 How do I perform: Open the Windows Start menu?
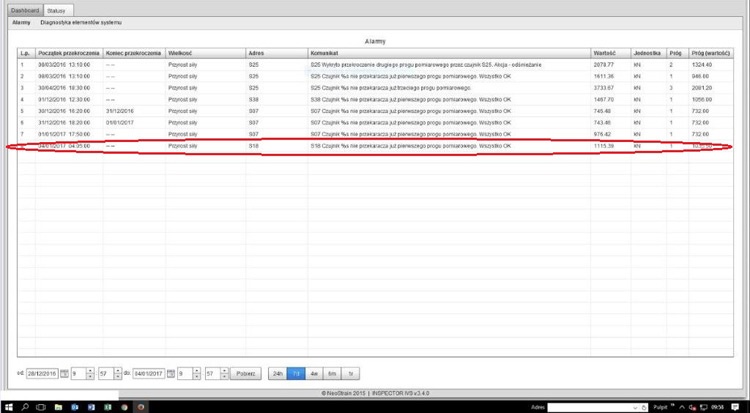click(x=9, y=406)
